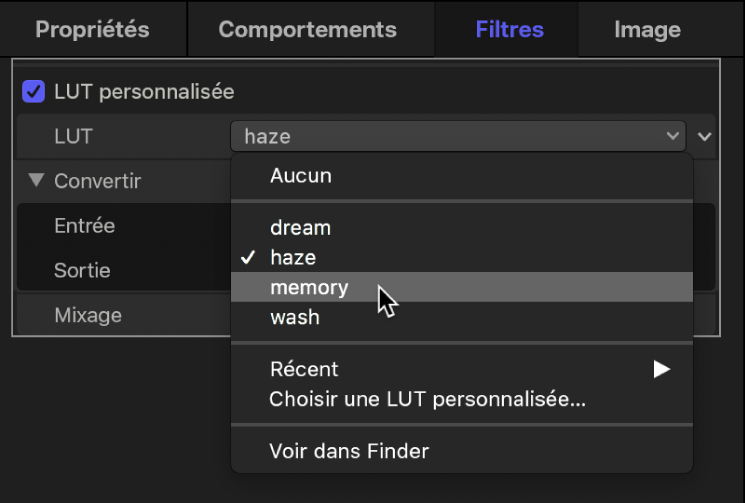Select Voir dans Finder
Image resolution: width=745 pixels, height=503 pixels.
[x=349, y=451]
